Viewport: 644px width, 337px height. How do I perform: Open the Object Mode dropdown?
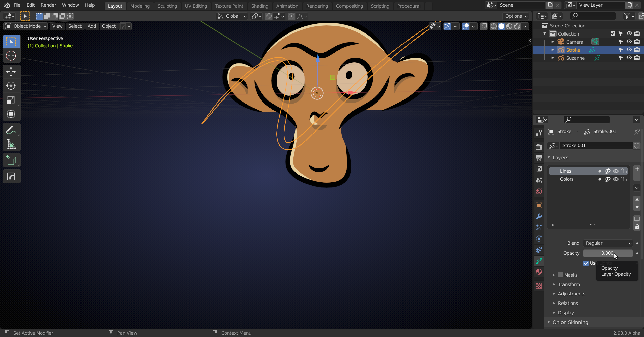point(26,26)
